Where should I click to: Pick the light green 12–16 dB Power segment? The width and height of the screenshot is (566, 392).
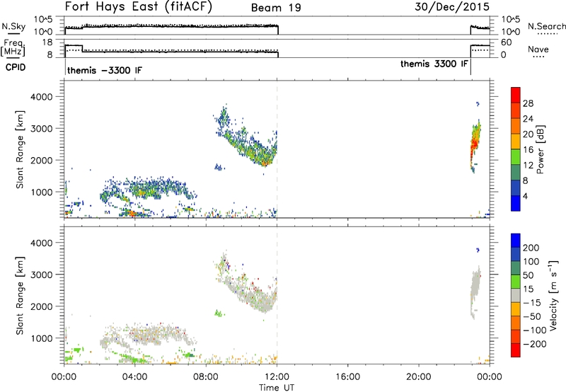[x=516, y=157]
